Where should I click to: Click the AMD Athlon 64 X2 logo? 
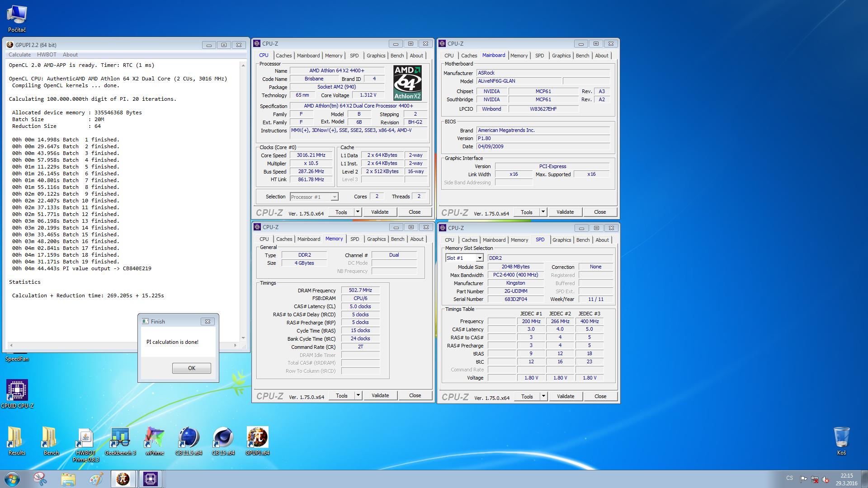point(407,83)
